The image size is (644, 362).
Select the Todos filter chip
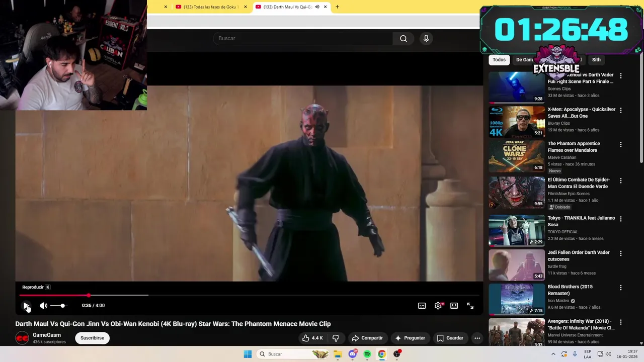click(499, 60)
